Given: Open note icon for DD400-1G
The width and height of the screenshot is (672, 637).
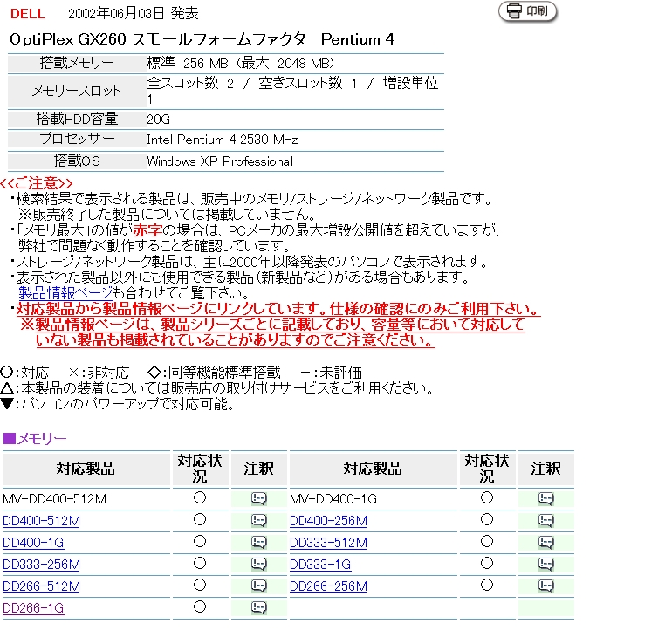Looking at the screenshot, I should point(259,543).
